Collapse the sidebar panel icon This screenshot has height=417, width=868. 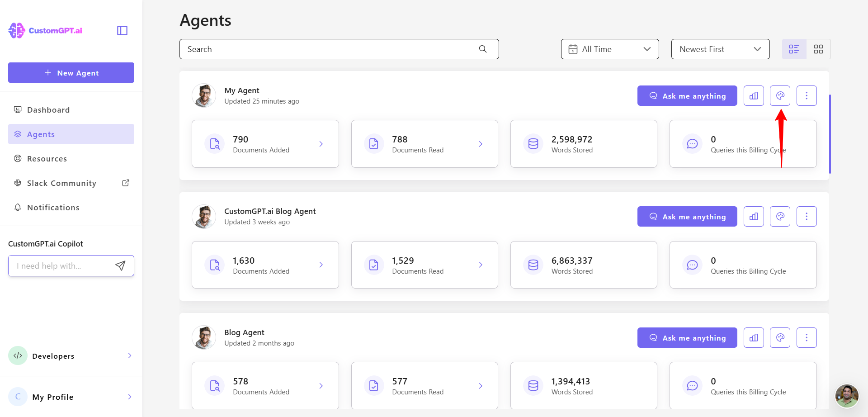coord(122,30)
